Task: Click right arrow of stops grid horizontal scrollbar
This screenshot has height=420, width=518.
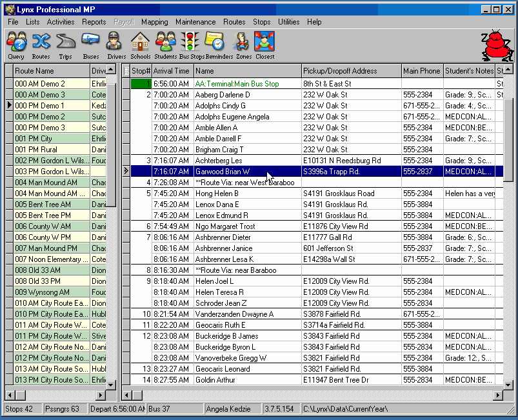Action: [498, 395]
